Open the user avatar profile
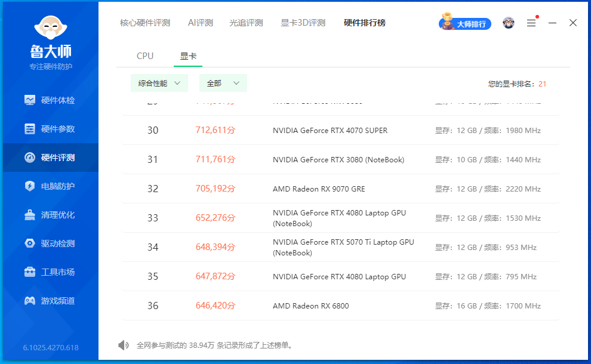This screenshot has height=364, width=591. (x=509, y=23)
